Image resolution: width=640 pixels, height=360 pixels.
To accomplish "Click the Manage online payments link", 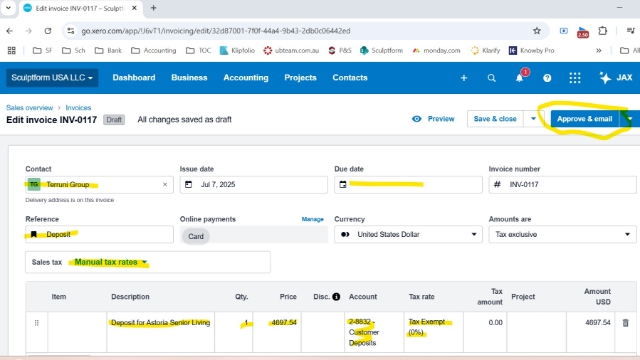I will click(313, 219).
